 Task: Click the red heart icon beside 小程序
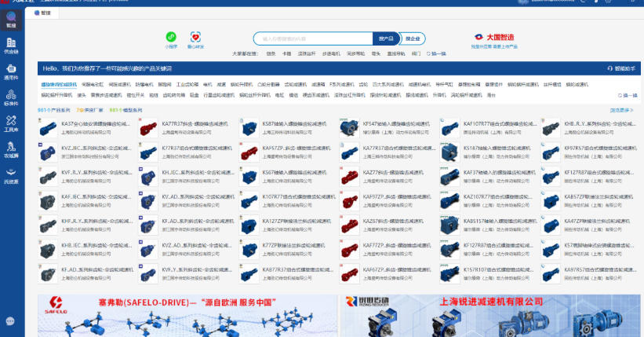pyautogui.click(x=195, y=37)
